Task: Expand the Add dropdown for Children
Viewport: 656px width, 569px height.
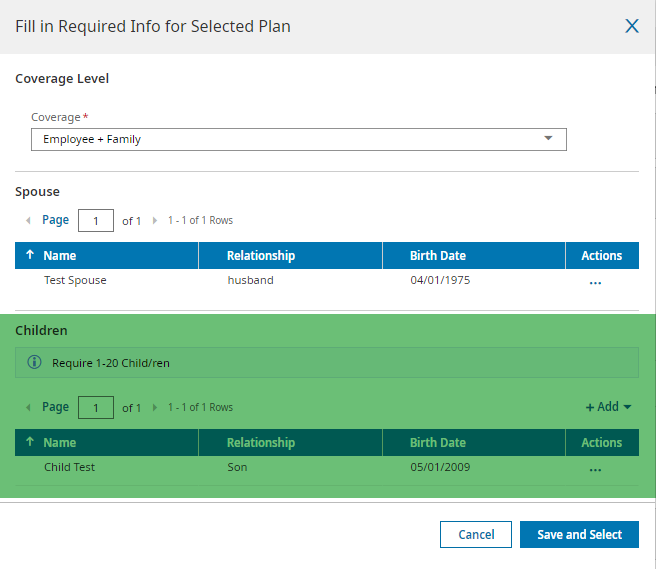Action: (608, 407)
